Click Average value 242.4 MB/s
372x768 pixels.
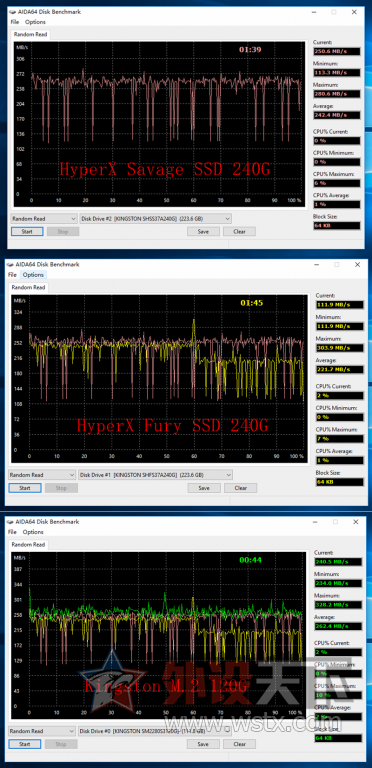coord(337,115)
